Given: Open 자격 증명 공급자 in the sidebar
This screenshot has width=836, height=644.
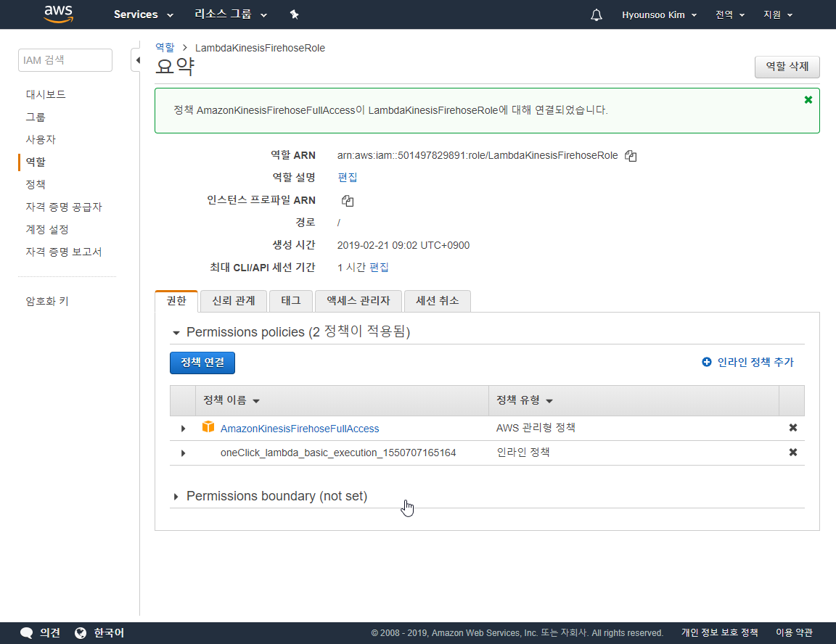Looking at the screenshot, I should click(x=64, y=207).
